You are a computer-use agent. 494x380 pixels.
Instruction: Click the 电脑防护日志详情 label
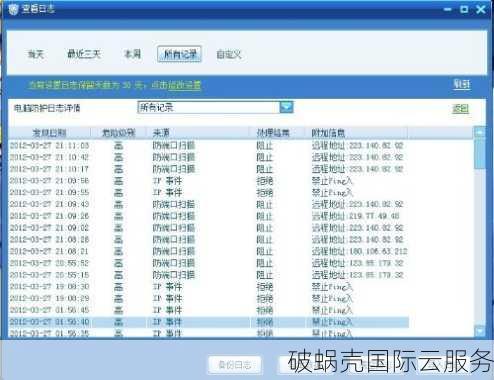pos(47,108)
